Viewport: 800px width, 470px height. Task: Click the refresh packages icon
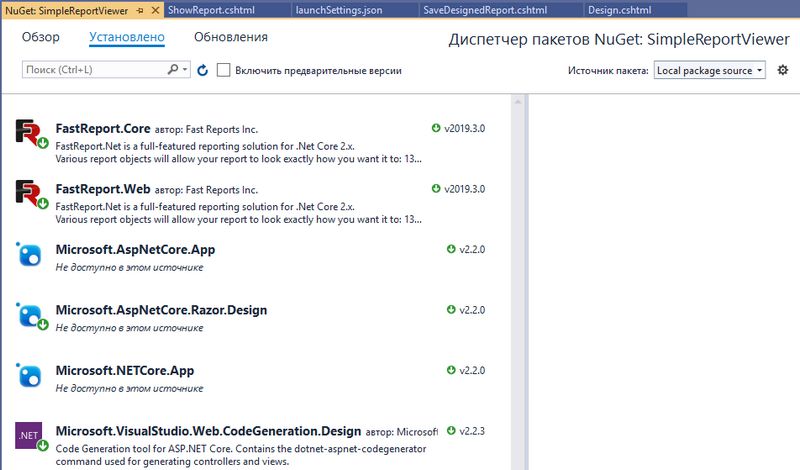coord(202,71)
